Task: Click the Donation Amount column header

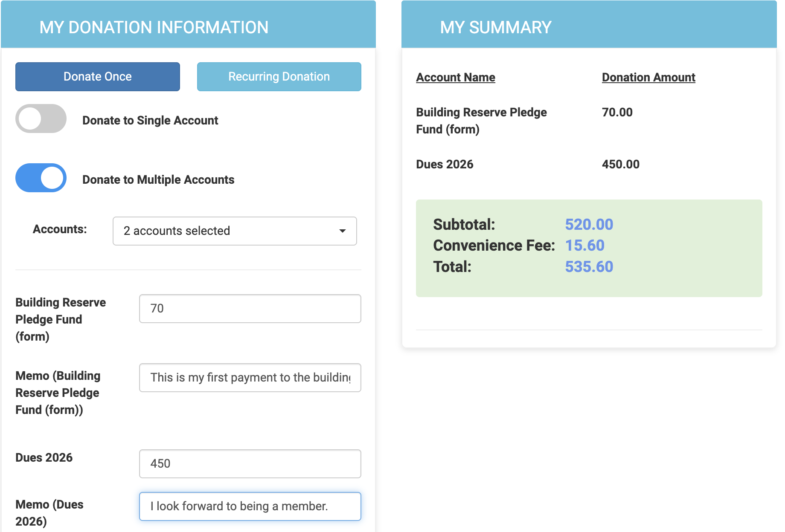Action: pyautogui.click(x=648, y=78)
